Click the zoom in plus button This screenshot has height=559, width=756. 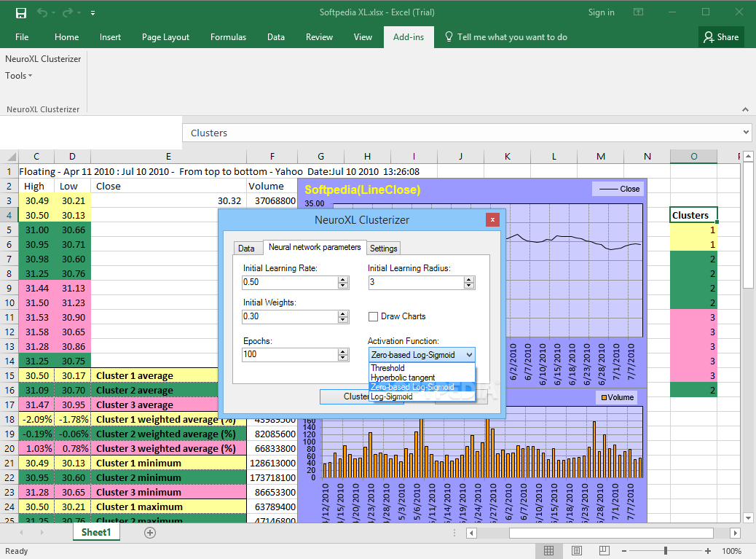(x=708, y=551)
